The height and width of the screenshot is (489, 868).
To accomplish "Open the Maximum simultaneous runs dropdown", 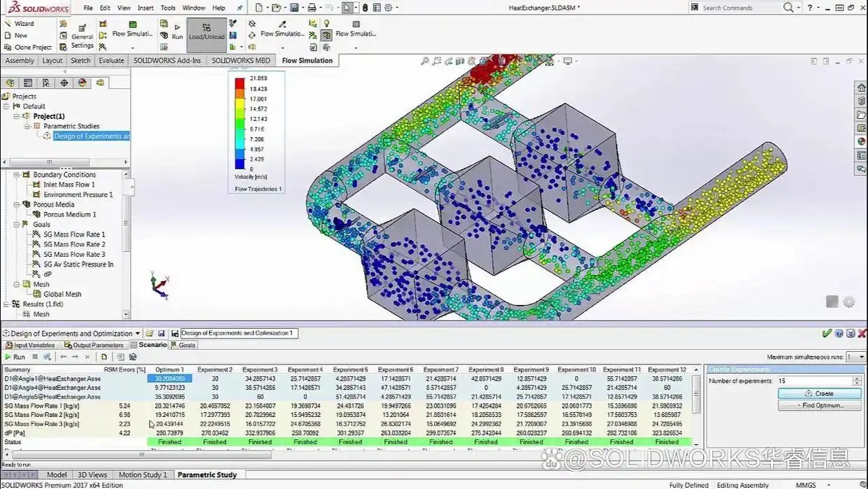I will coord(855,357).
